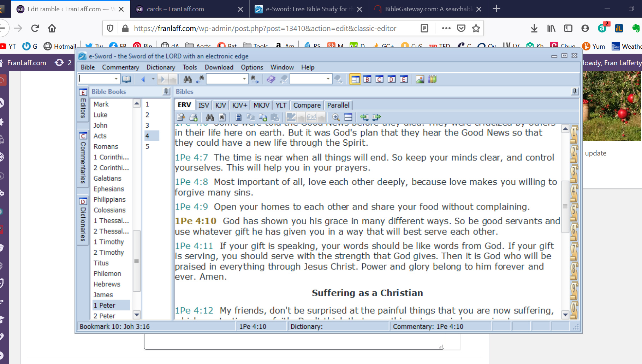The height and width of the screenshot is (364, 642).
Task: Open the verse reference dropdown arrow
Action: click(x=116, y=79)
